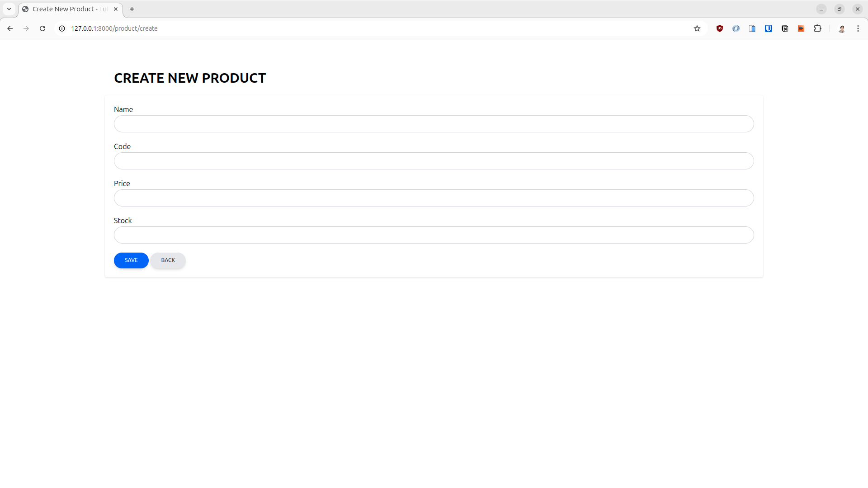Open a new browser tab
This screenshot has height=488, width=868.
(x=132, y=9)
